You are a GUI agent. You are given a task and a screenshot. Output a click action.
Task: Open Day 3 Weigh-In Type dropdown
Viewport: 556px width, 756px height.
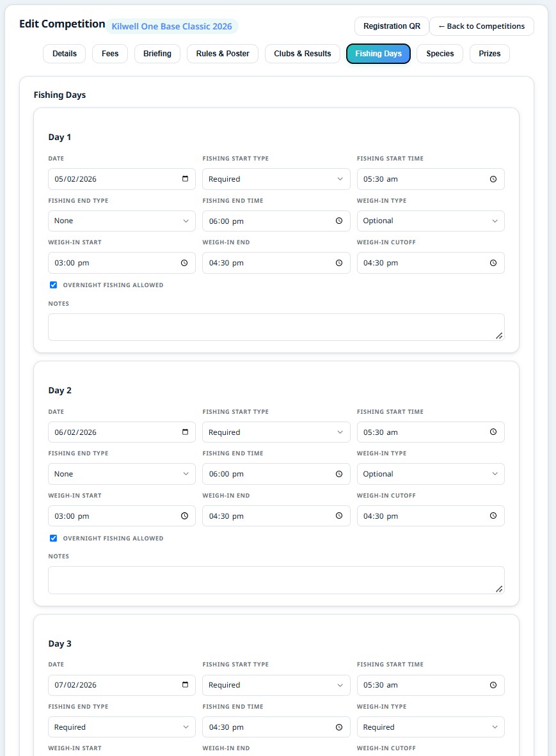pyautogui.click(x=431, y=727)
